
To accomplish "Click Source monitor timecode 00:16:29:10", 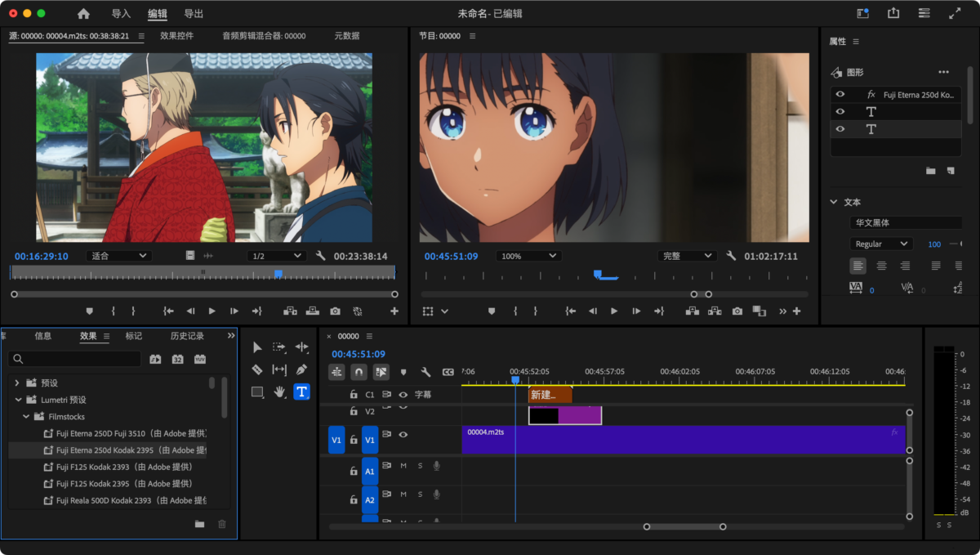I will tap(41, 256).
